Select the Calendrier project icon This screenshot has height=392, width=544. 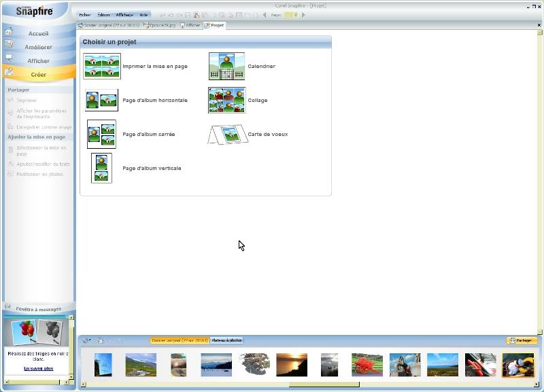point(226,67)
